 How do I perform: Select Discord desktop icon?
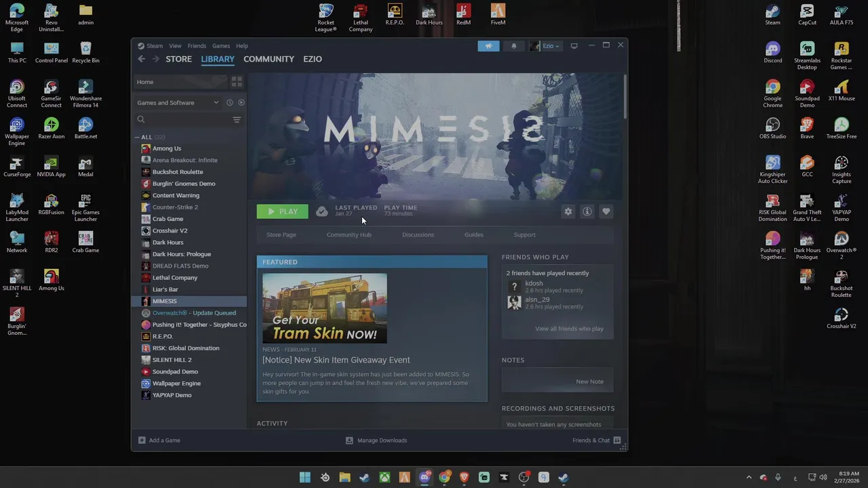[773, 52]
